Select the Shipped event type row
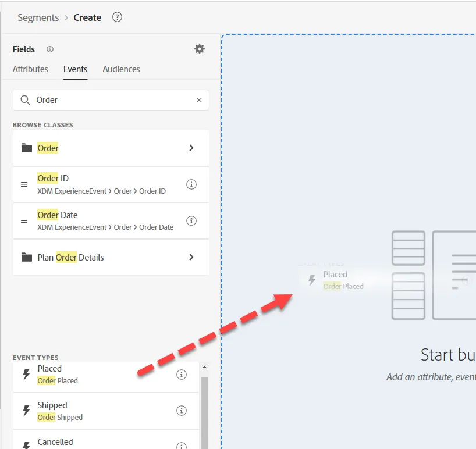 [x=106, y=411]
